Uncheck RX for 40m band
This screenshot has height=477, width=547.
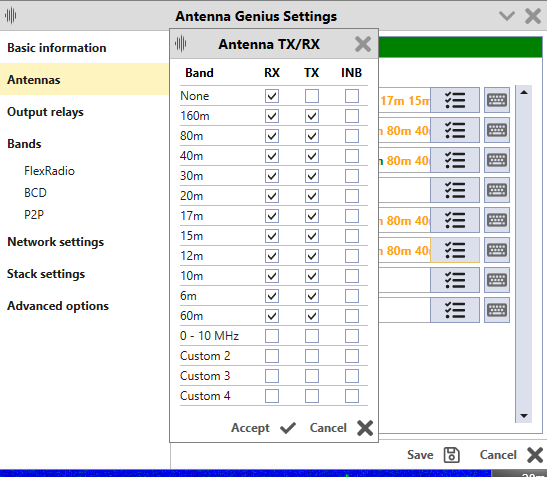point(272,156)
